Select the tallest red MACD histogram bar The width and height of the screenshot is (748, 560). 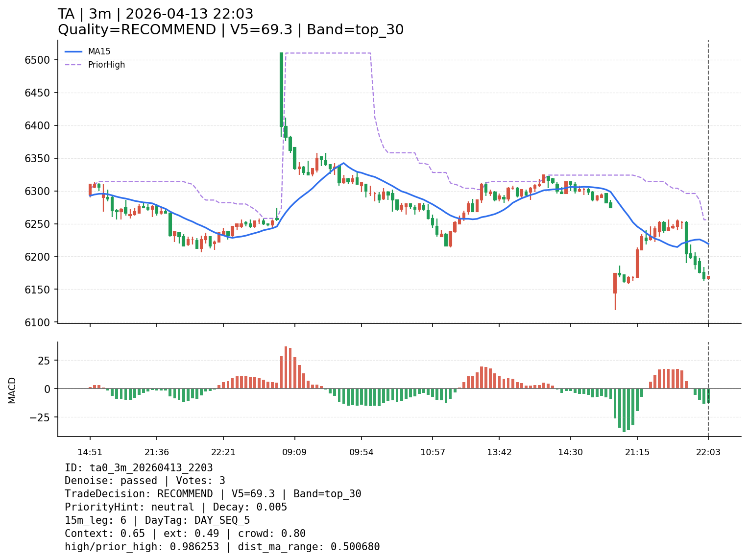pyautogui.click(x=286, y=367)
